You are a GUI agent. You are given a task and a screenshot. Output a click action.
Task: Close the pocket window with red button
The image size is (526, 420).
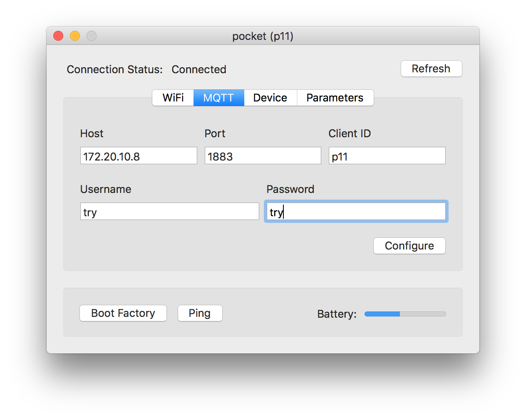point(58,36)
